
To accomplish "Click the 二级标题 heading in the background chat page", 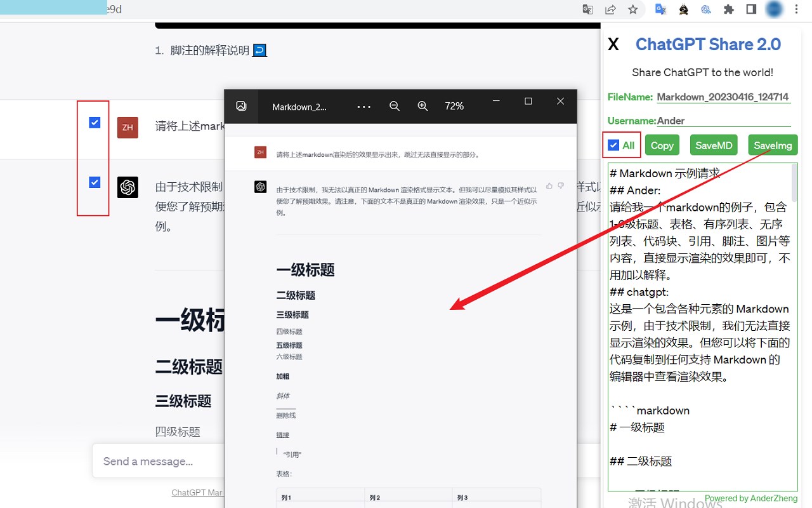I will (189, 366).
